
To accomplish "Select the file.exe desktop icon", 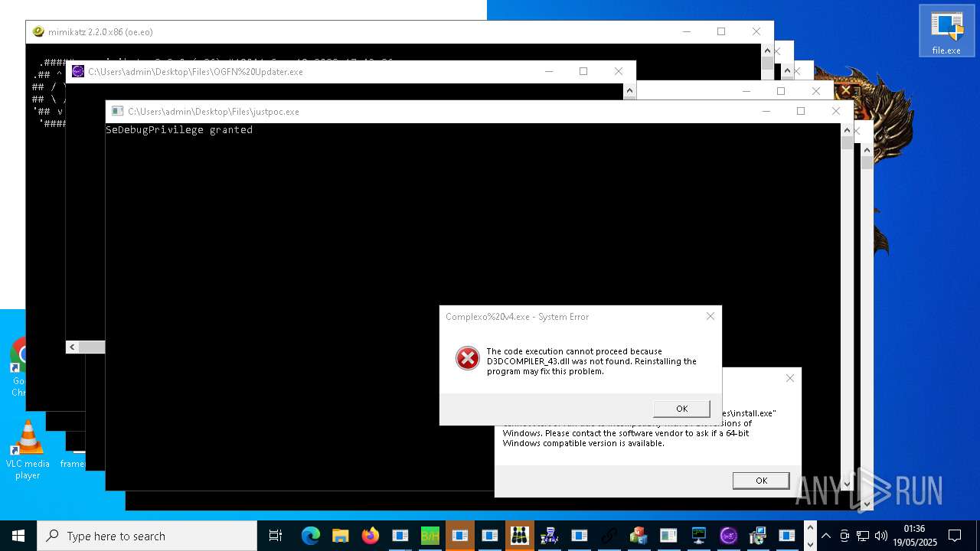I will coord(946,31).
